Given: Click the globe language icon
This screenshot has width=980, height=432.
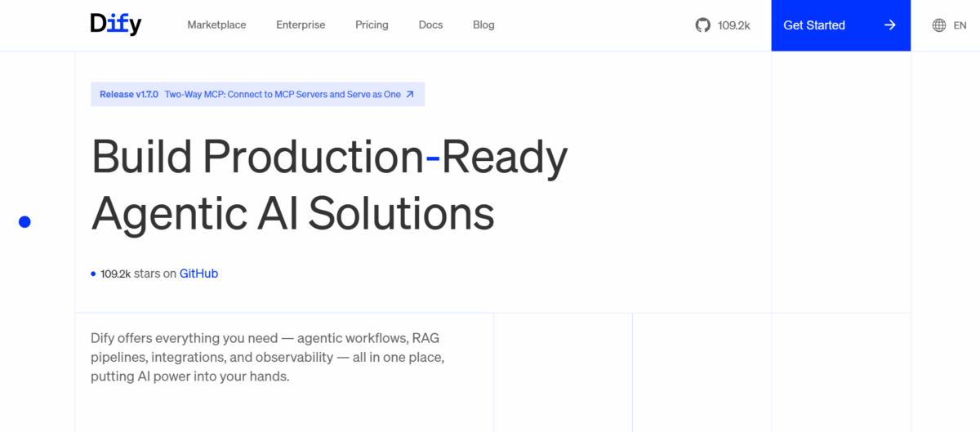Looking at the screenshot, I should coord(939,25).
